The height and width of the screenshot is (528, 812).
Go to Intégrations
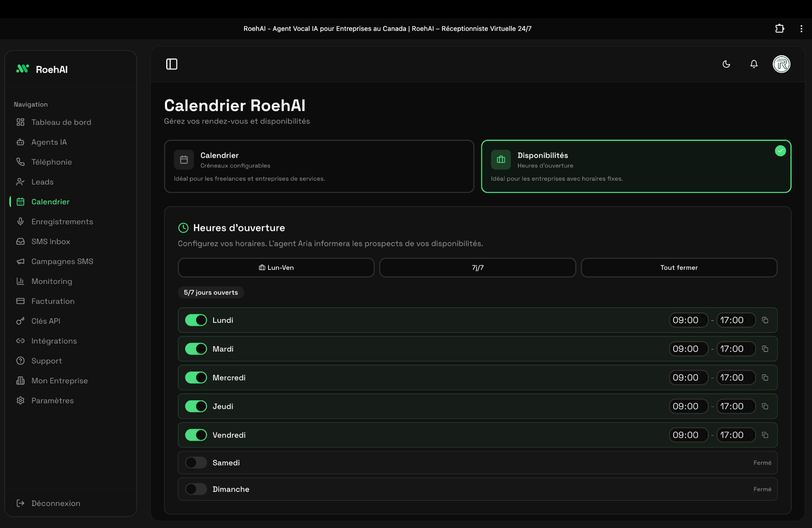coord(71,341)
